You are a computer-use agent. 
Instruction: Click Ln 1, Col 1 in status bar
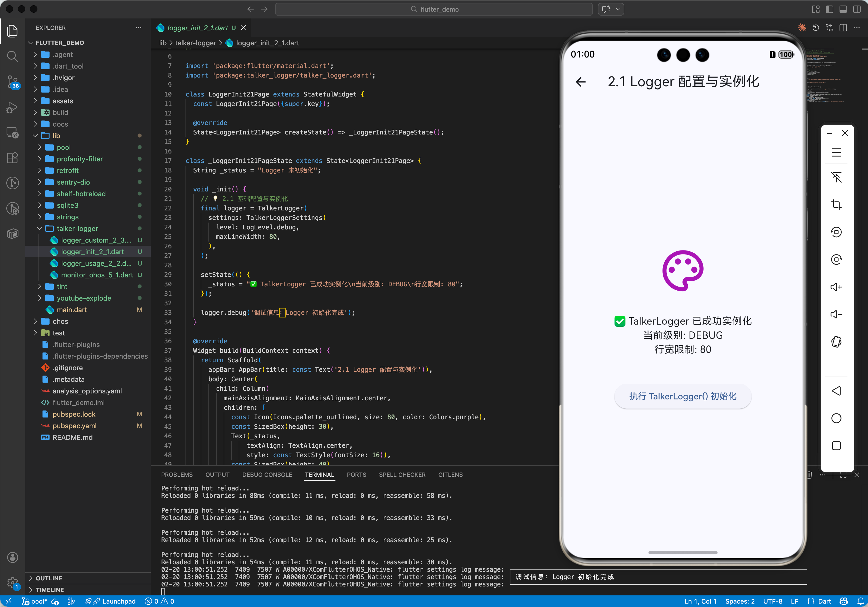point(700,601)
